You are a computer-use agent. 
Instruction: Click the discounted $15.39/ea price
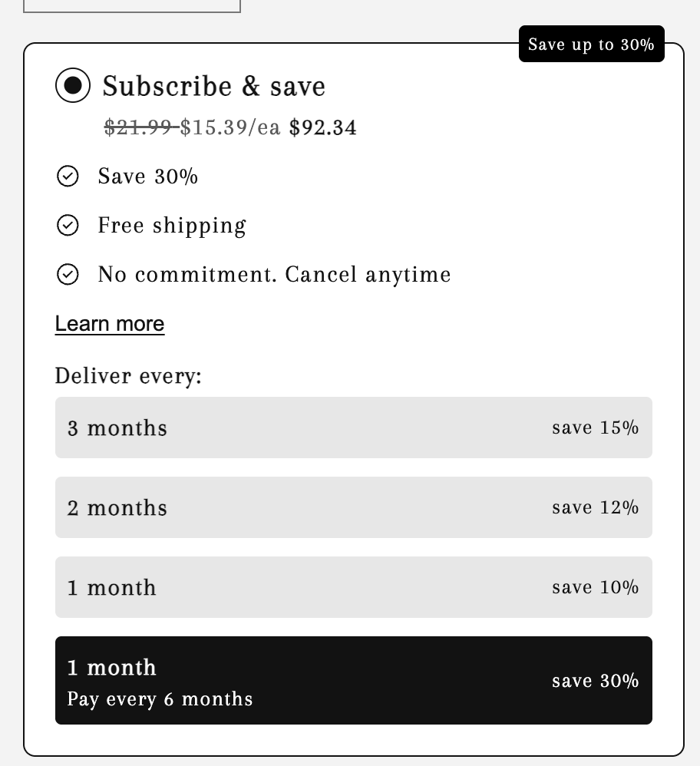click(229, 127)
